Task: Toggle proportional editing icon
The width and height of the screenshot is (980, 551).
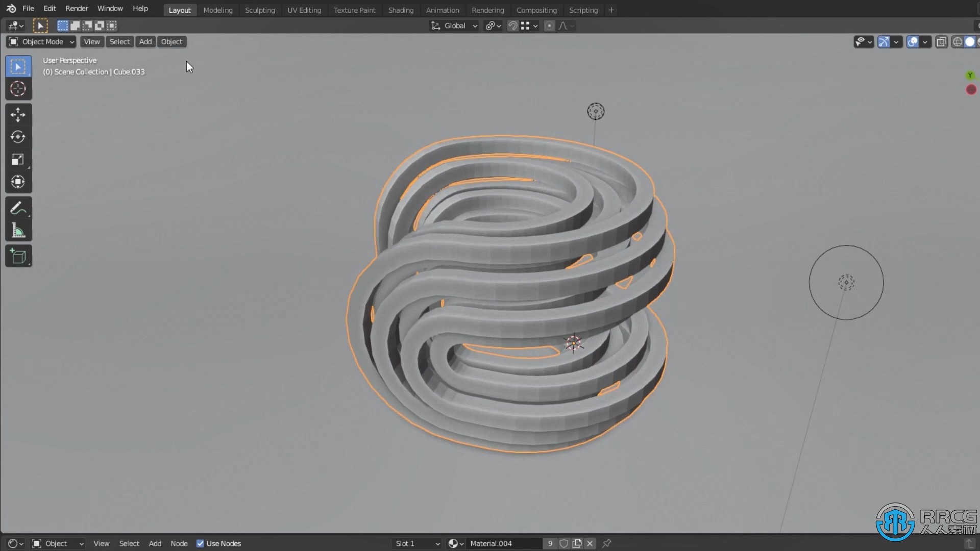Action: 550,26
